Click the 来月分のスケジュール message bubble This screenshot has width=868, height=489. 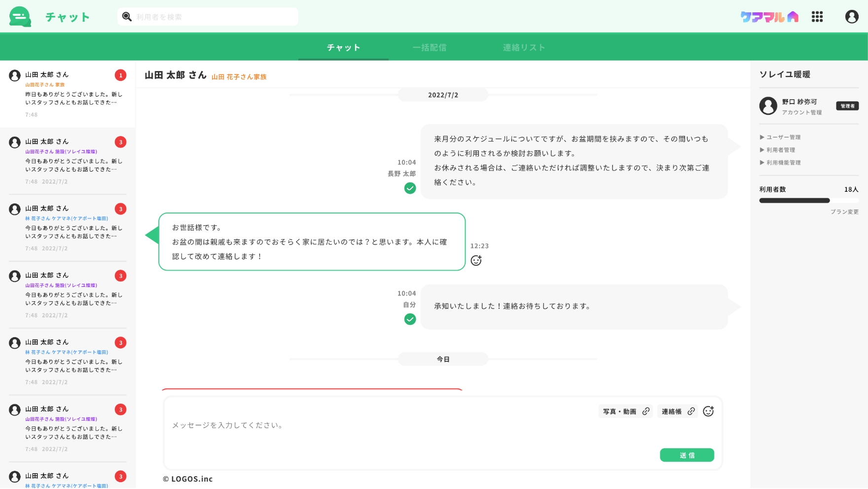(574, 161)
